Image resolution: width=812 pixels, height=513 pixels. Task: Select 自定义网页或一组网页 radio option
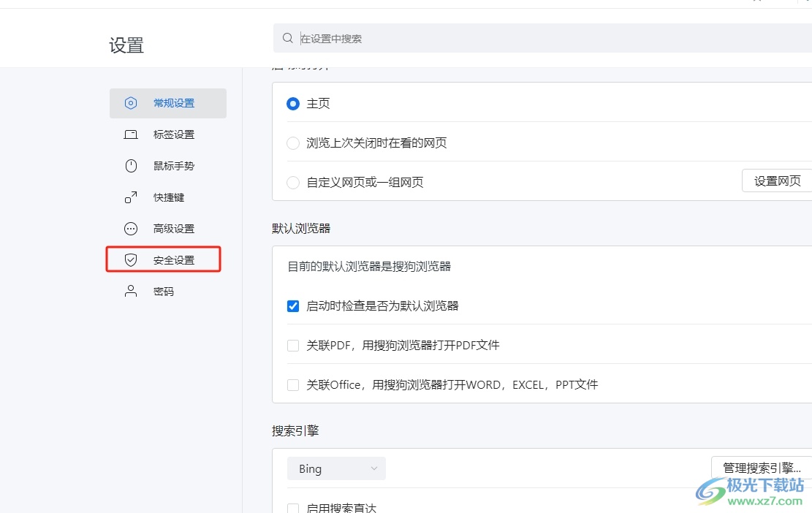point(293,182)
